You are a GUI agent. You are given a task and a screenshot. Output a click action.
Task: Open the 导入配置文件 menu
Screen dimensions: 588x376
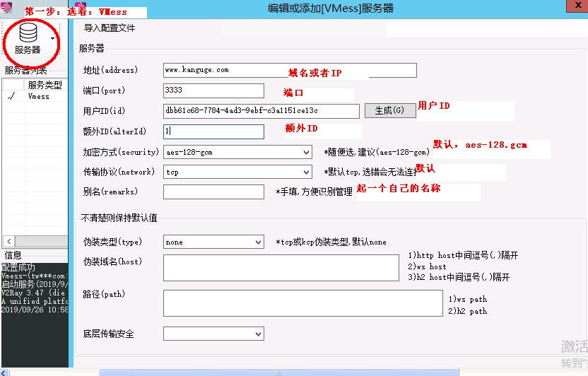tap(110, 28)
